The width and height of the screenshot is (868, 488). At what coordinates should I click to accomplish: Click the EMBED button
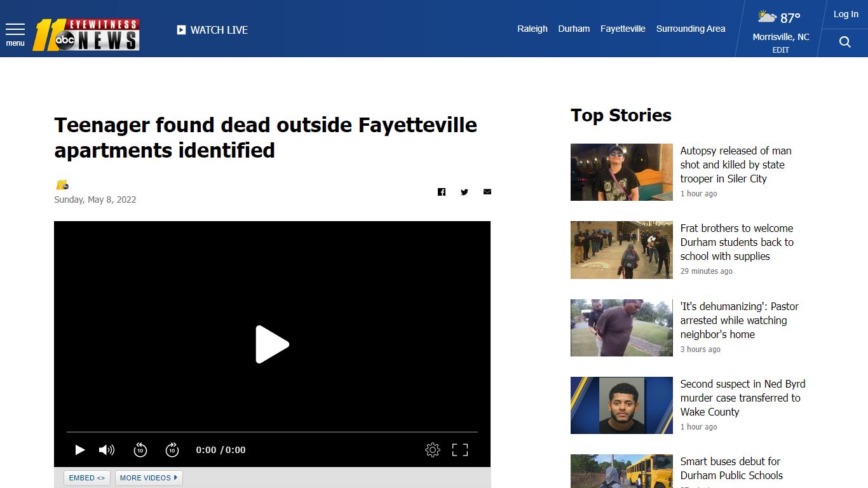pyautogui.click(x=87, y=478)
